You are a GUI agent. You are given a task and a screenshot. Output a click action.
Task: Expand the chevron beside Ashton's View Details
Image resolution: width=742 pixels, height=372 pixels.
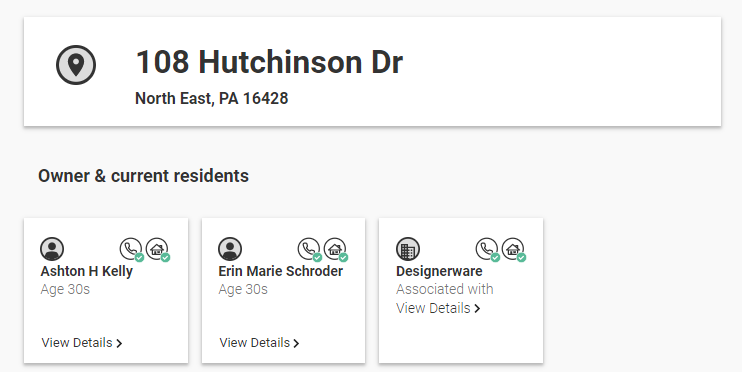pyautogui.click(x=119, y=344)
